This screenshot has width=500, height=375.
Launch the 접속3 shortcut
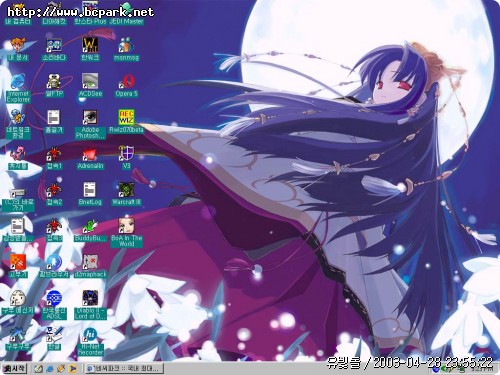tap(54, 230)
